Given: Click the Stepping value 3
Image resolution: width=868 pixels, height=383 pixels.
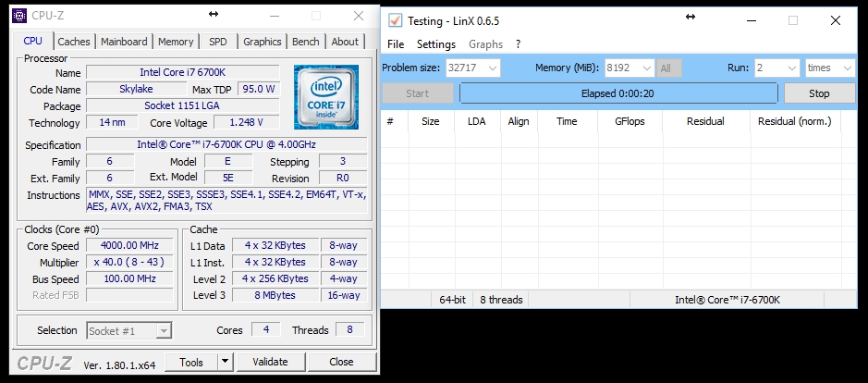Looking at the screenshot, I should (x=343, y=162).
